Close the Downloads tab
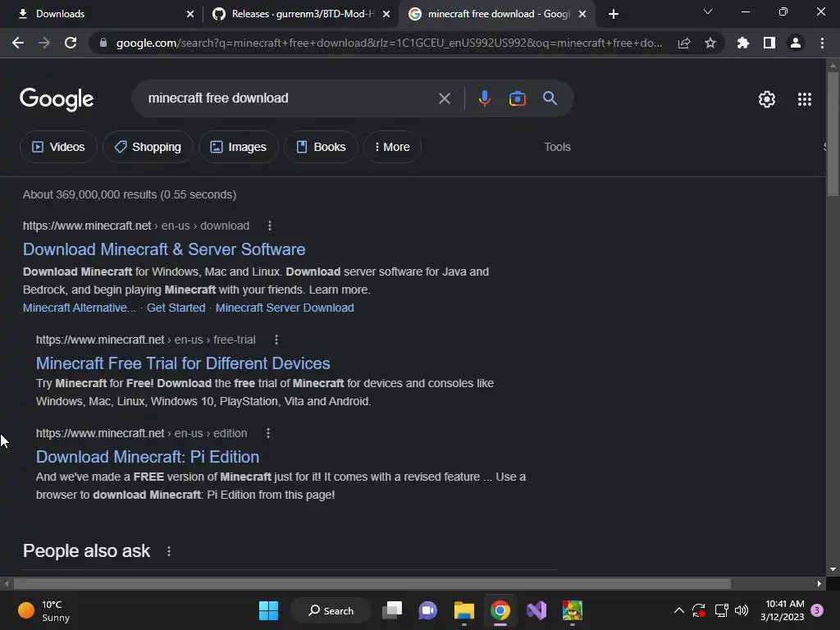The width and height of the screenshot is (840, 630). pyautogui.click(x=189, y=14)
